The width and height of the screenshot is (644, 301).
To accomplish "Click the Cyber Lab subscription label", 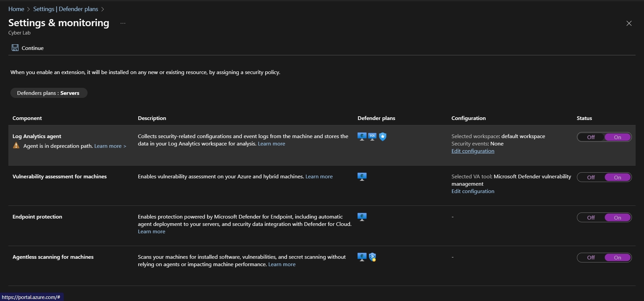I will tap(19, 33).
